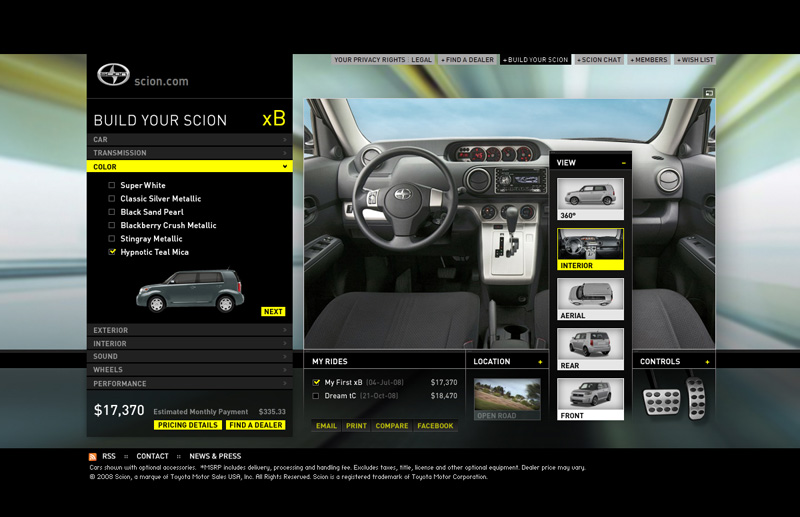Open Your Privacy Rights link
Viewport: 800px width, 517px height.
[369, 60]
